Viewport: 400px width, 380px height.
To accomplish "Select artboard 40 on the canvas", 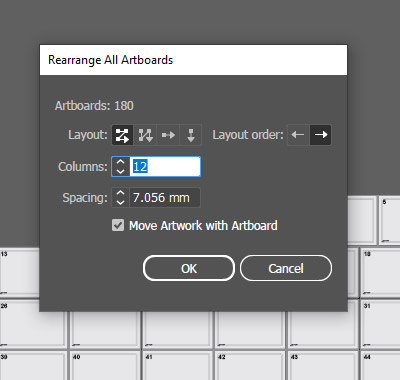I will 105,366.
